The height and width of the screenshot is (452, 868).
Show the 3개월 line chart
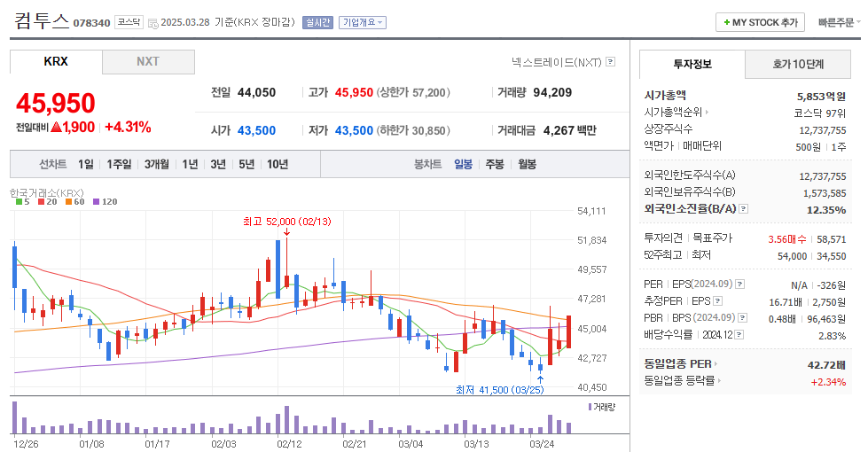click(157, 164)
